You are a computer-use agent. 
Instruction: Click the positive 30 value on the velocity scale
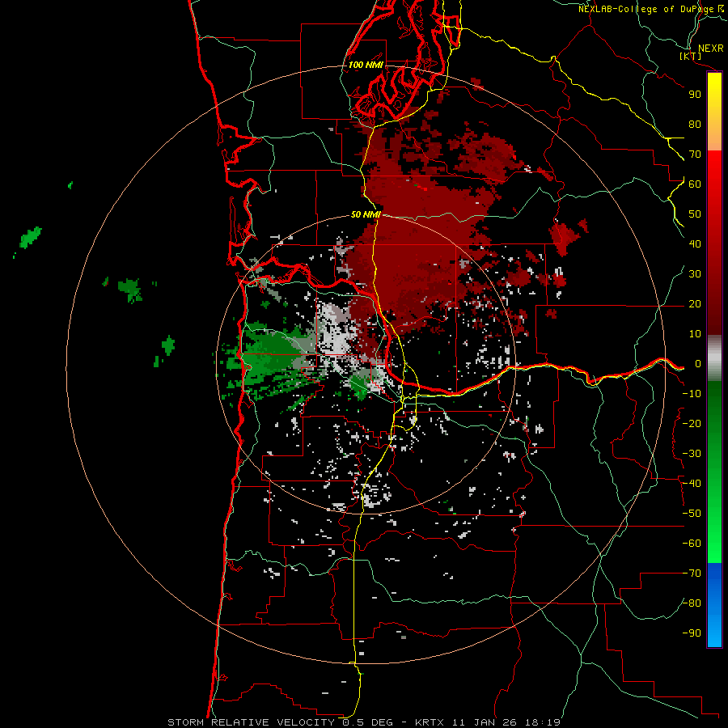tap(695, 274)
